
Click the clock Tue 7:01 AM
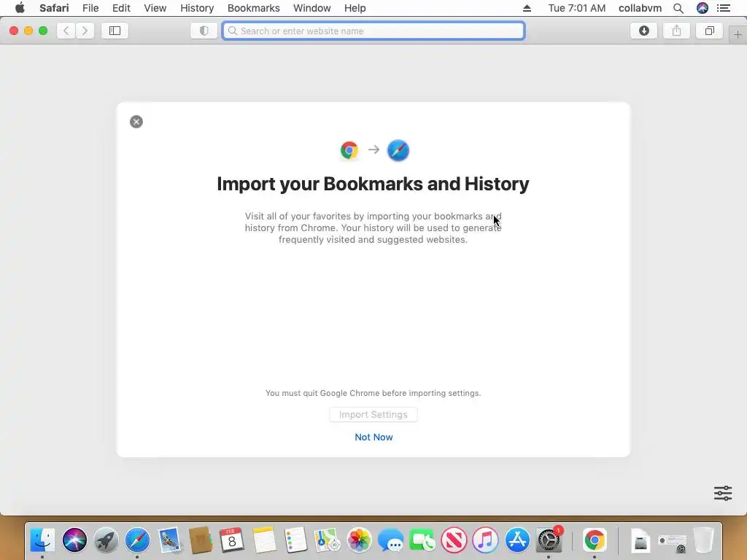click(x=577, y=8)
